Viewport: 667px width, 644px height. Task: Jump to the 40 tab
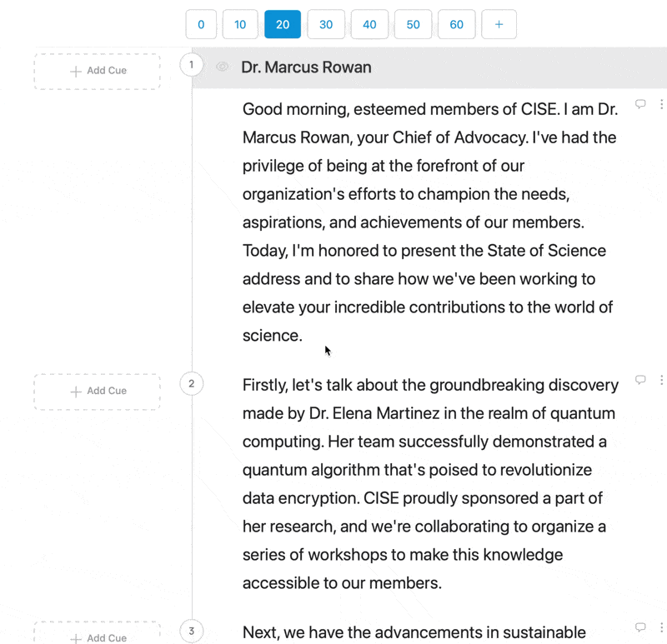coord(369,24)
